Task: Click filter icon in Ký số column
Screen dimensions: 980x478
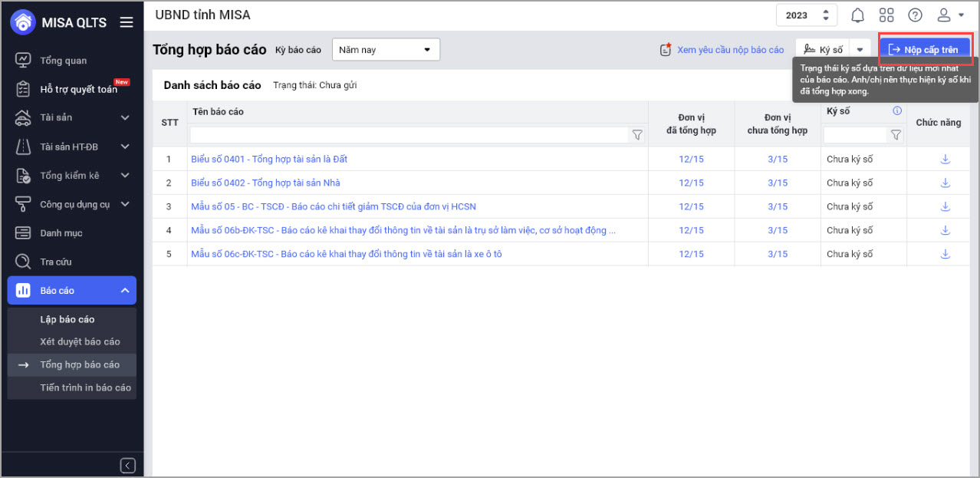Action: tap(896, 135)
